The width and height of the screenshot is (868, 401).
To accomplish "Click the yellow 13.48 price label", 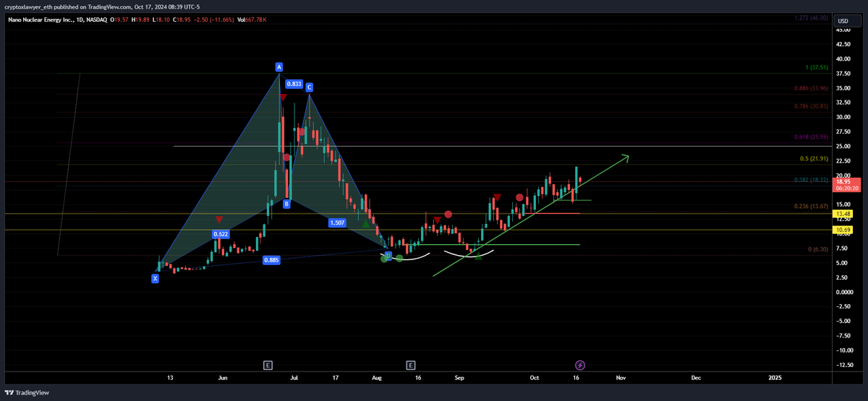I will [843, 214].
